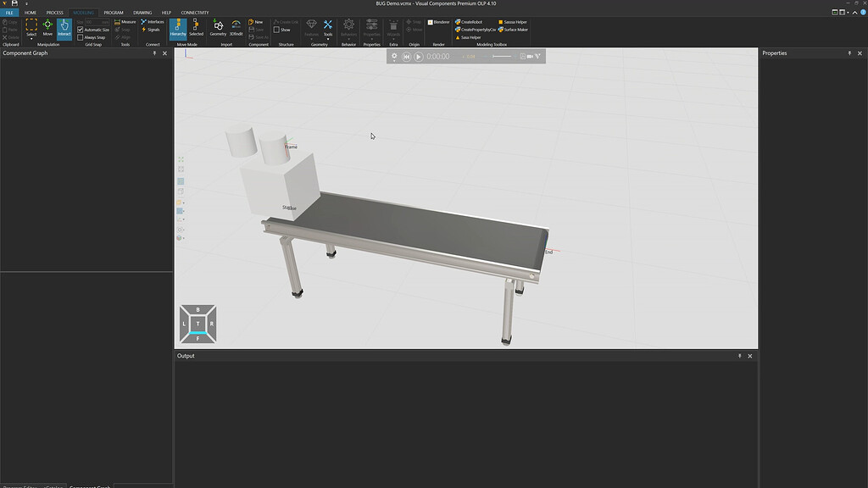Open the geometry Tools dropdown
Image resolution: width=868 pixels, height=488 pixels.
[x=328, y=39]
